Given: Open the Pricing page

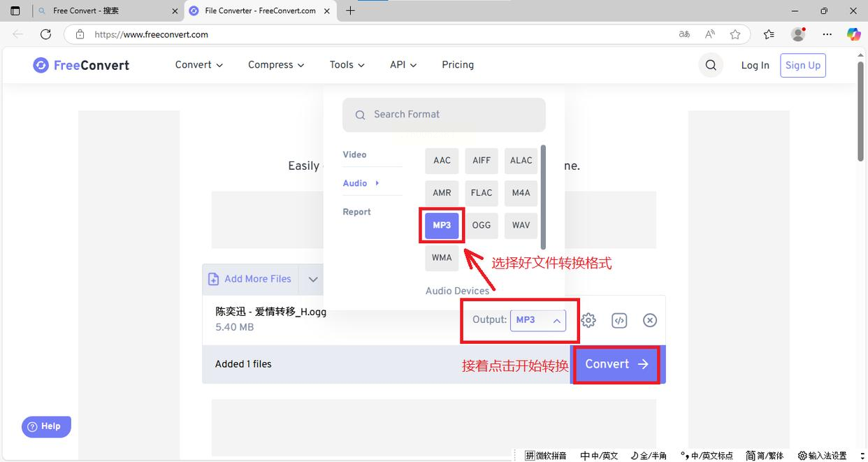Looking at the screenshot, I should pos(458,65).
